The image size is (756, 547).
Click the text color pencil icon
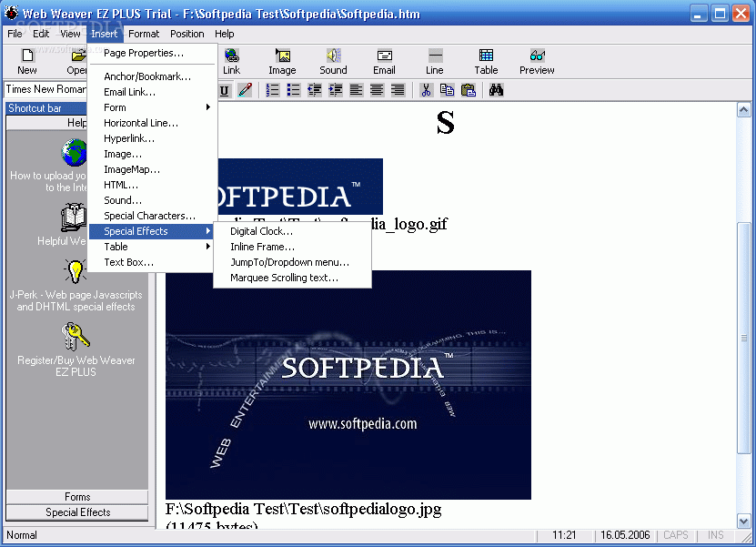coord(245,90)
